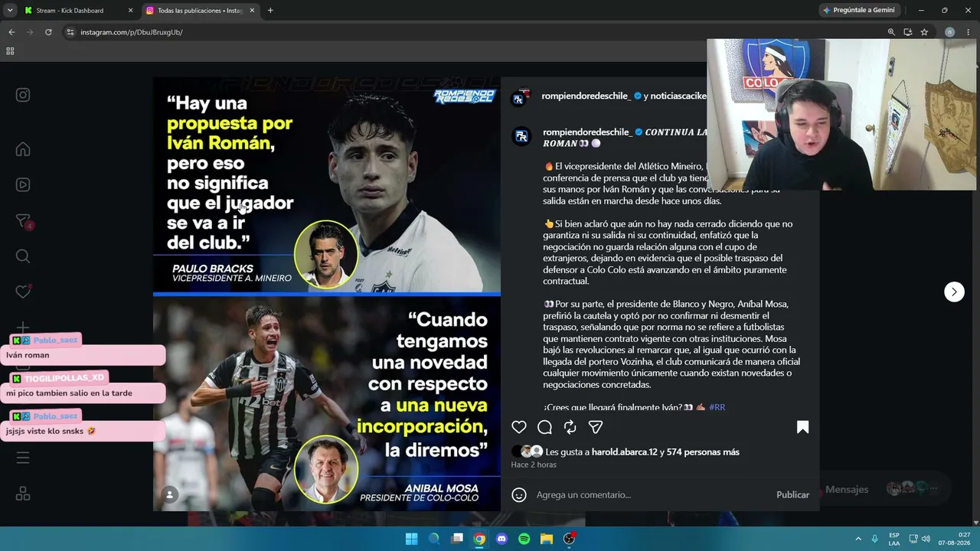
Task: Go to Instagram Home from sidebar
Action: point(23,149)
